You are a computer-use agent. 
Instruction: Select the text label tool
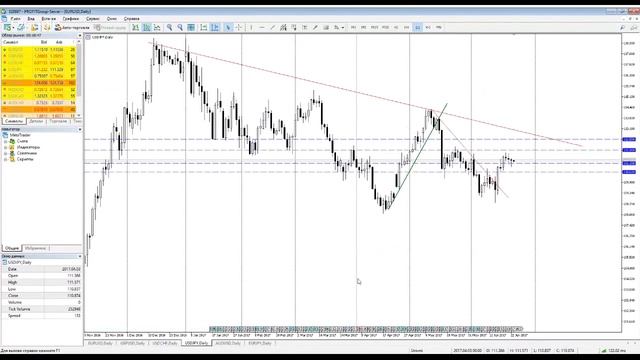tap(304, 27)
